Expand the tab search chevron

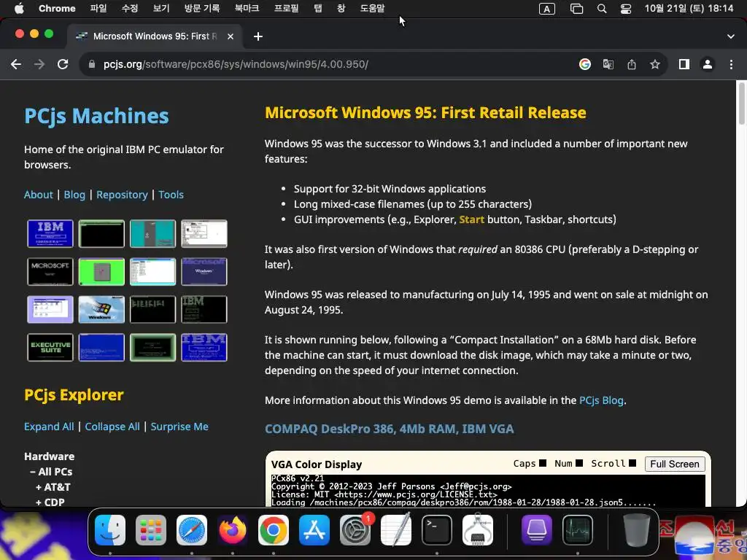731,36
